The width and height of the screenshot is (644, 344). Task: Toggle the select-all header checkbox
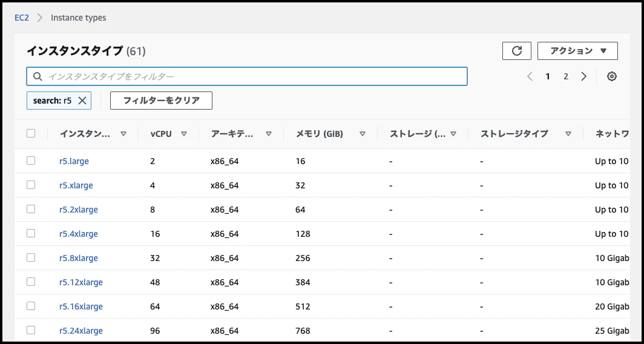pos(31,133)
